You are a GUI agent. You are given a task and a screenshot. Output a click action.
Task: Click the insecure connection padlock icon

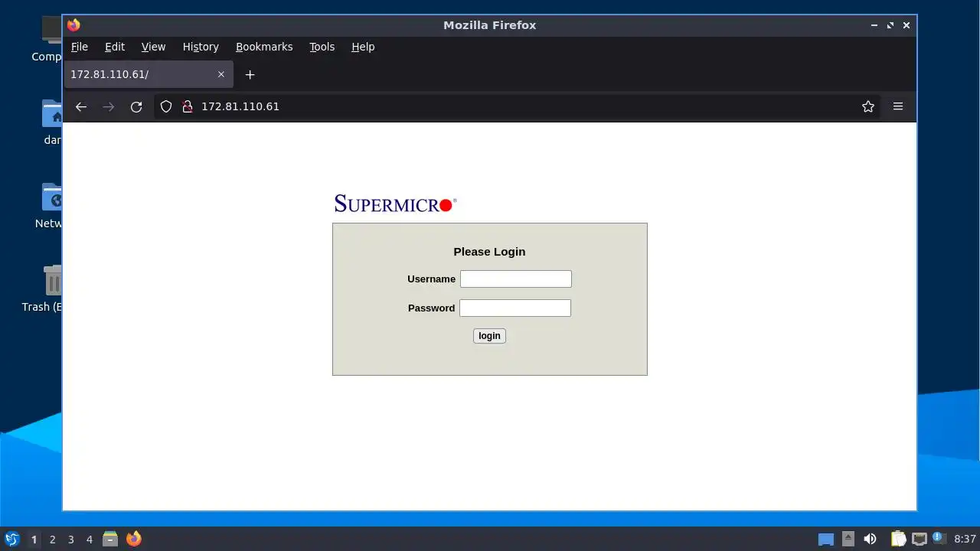(x=187, y=107)
